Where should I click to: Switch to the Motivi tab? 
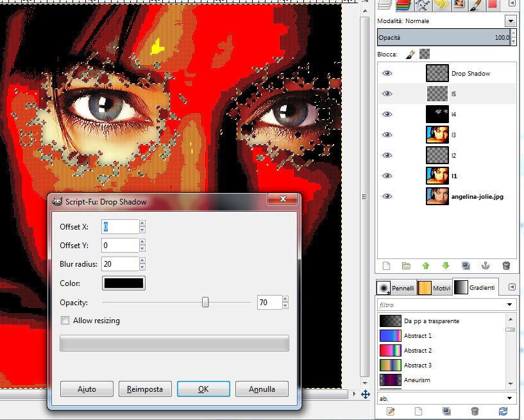click(434, 288)
